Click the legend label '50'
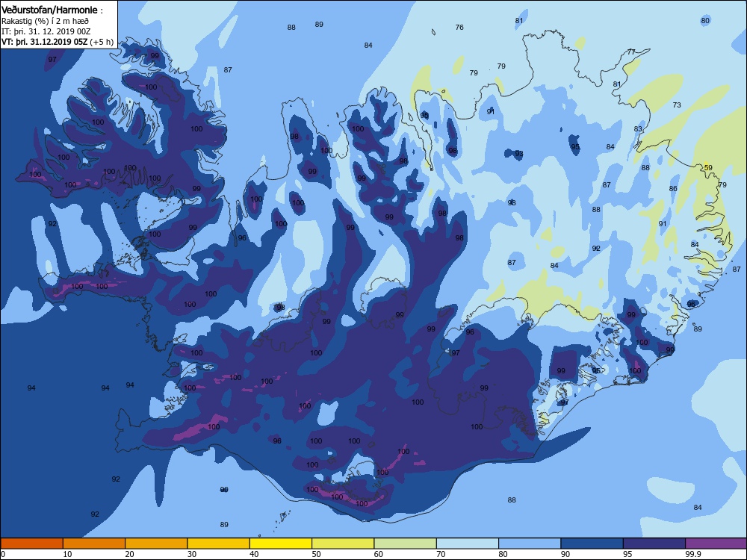This screenshot has height=560, width=747. tap(316, 554)
